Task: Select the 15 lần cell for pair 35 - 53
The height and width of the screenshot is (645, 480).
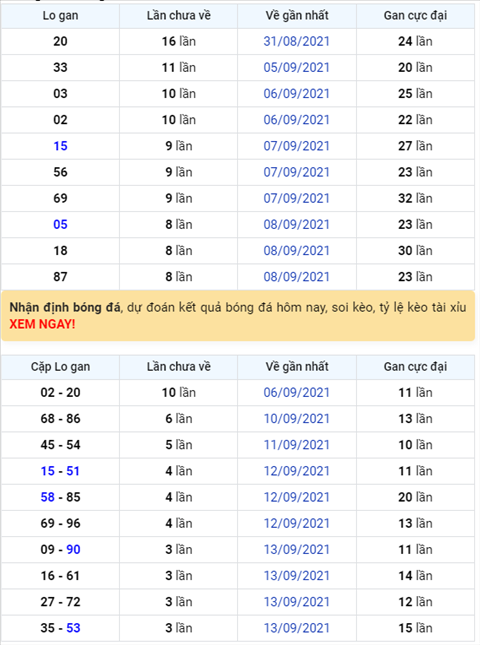Action: (x=415, y=628)
